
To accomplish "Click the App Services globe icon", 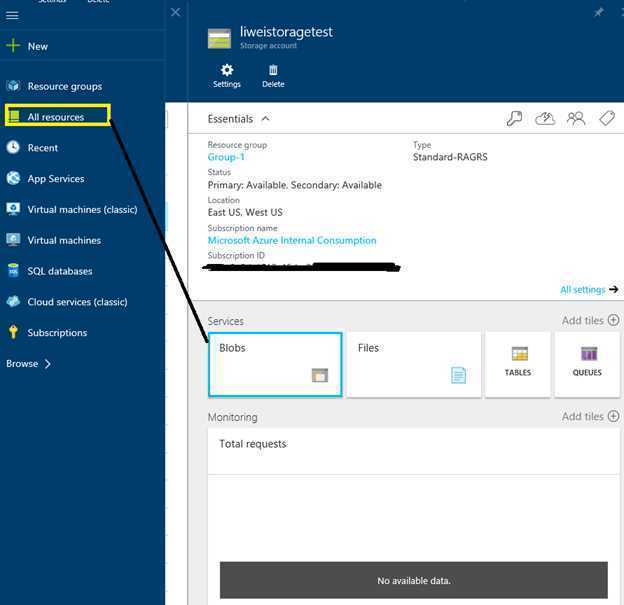I will click(x=13, y=178).
